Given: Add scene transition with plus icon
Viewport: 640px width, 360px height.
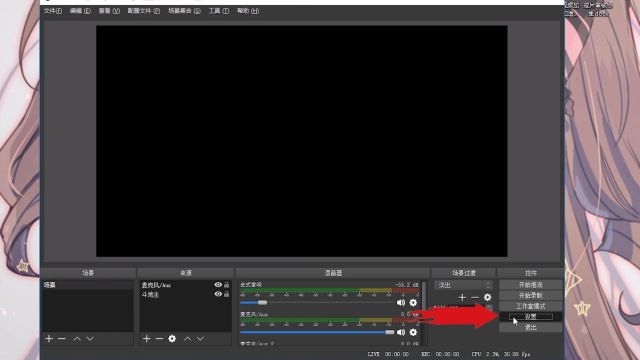Looking at the screenshot, I should coord(462,298).
